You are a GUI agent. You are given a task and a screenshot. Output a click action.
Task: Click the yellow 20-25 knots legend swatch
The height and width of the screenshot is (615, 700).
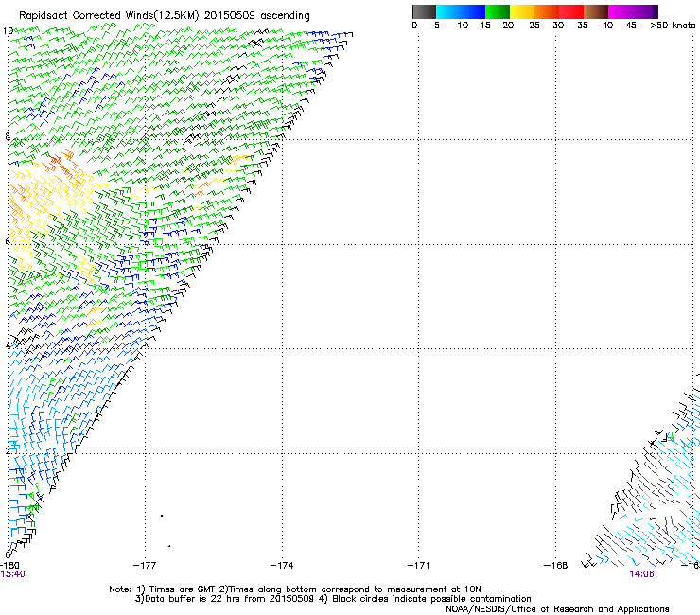522,11
